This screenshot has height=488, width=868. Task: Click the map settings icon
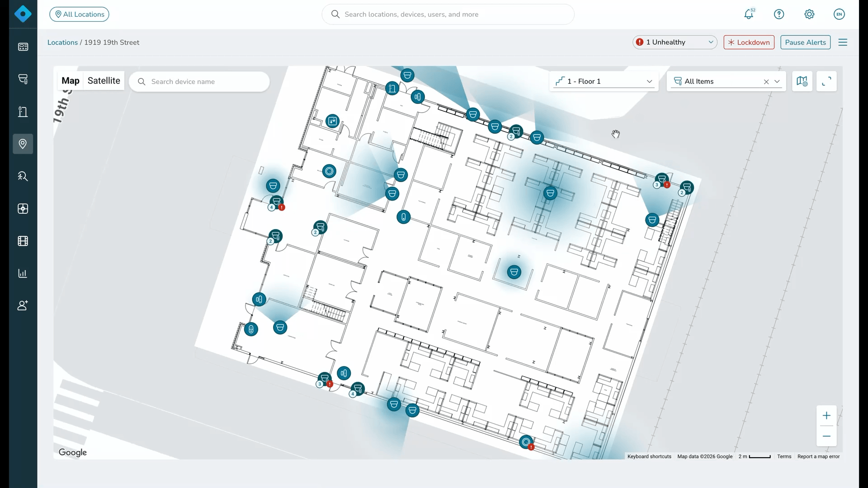tap(802, 81)
